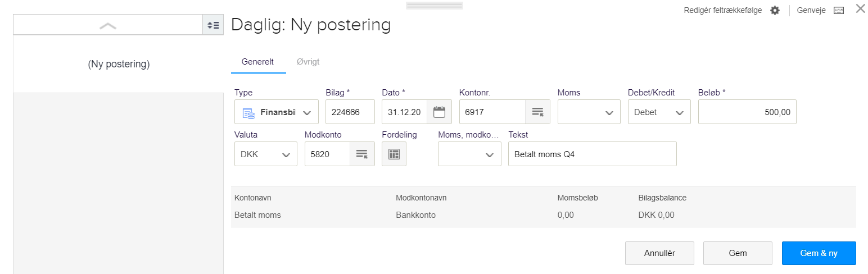Open the Moms, modkonto dropdown
The image size is (868, 274).
click(469, 154)
